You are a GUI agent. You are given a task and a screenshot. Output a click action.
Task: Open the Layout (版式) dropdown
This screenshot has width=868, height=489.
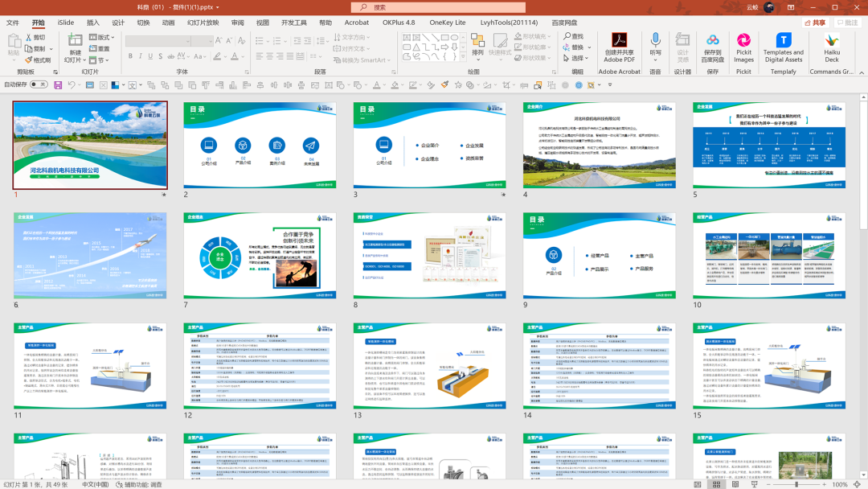tap(102, 37)
